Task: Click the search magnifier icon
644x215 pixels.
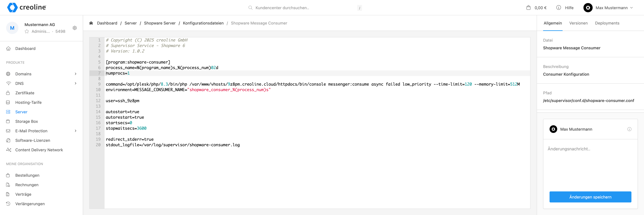Action: (x=250, y=8)
